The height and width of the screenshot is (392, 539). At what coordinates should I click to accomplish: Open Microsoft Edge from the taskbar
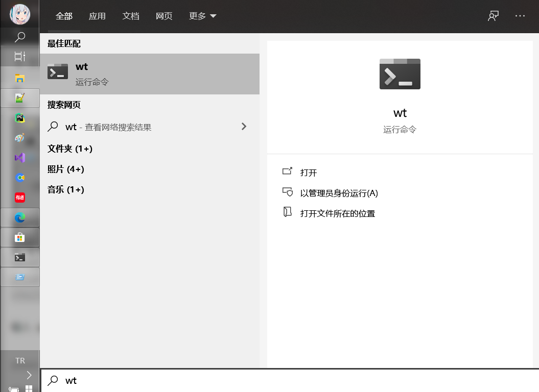tap(20, 217)
